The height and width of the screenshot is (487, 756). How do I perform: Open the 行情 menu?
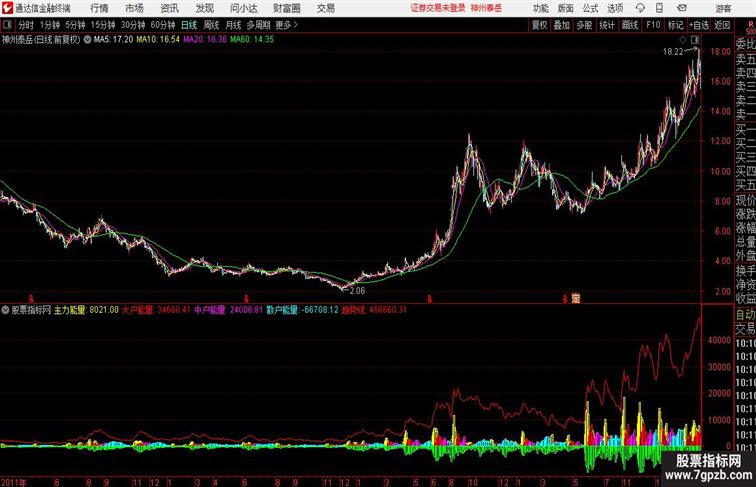click(99, 8)
